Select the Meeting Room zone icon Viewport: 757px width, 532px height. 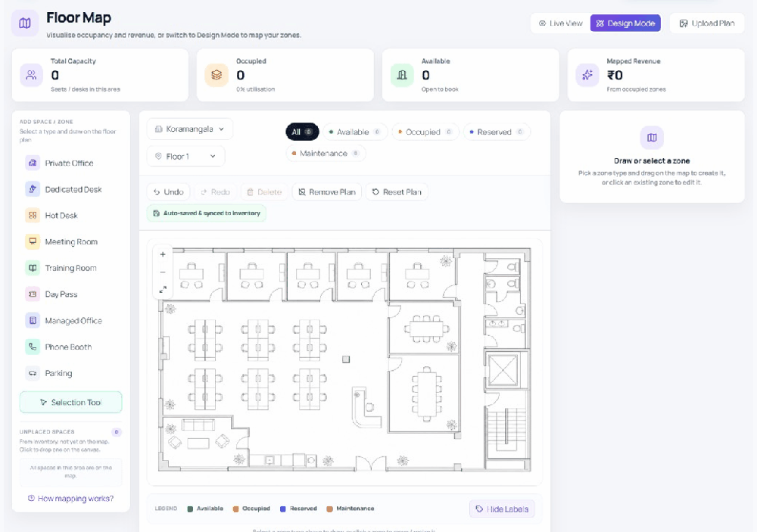click(x=33, y=241)
